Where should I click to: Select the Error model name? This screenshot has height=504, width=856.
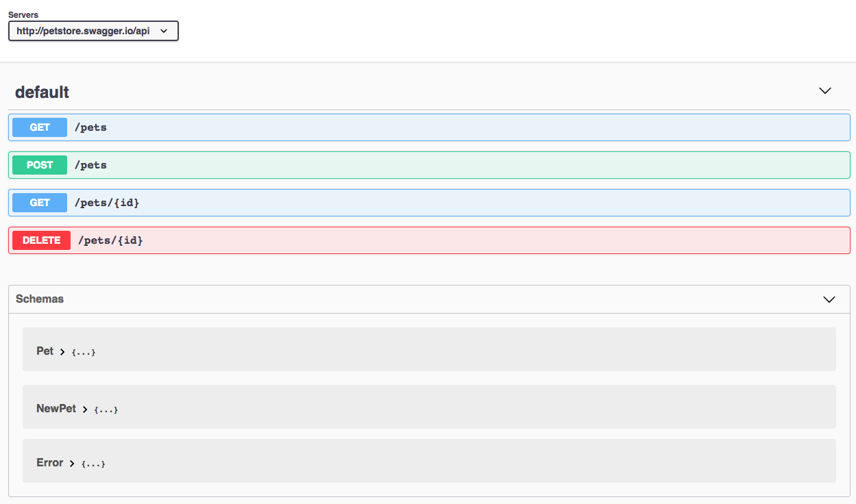pyautogui.click(x=49, y=463)
